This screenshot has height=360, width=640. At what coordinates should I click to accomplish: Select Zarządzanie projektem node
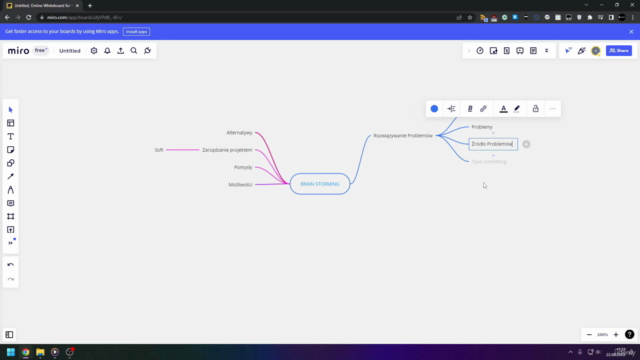pos(227,150)
